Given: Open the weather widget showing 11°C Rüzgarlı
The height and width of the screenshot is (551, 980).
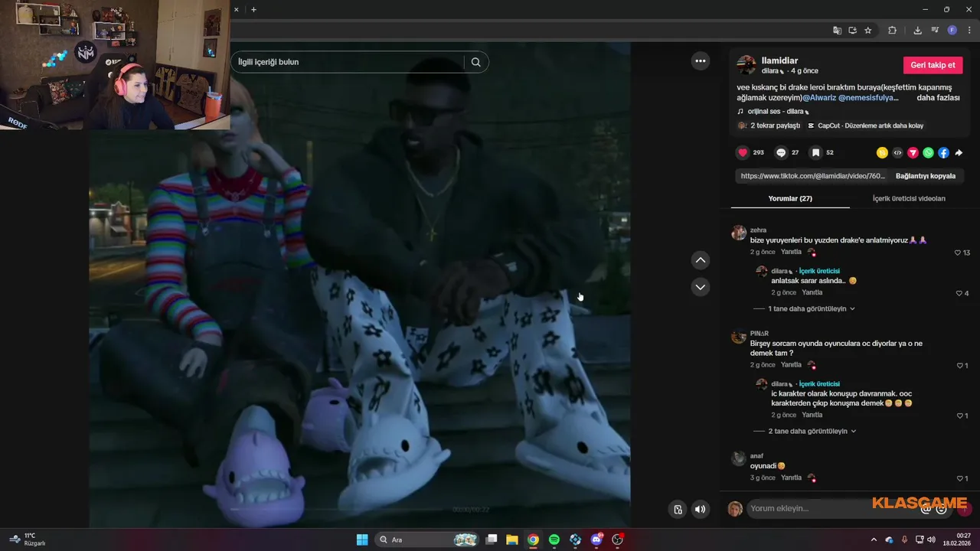Looking at the screenshot, I should click(x=28, y=540).
